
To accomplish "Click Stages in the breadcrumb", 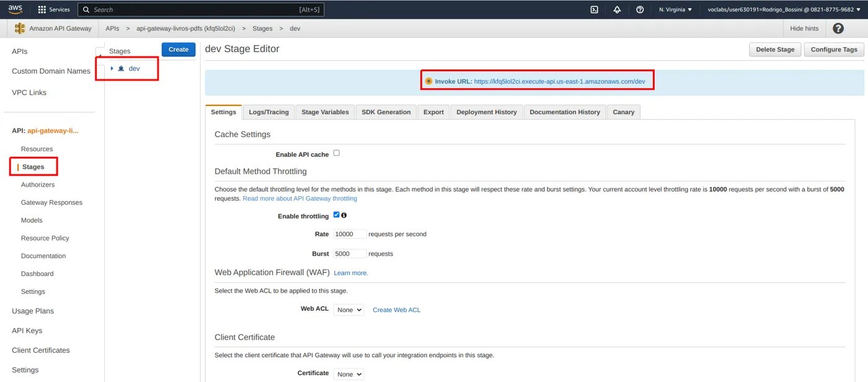I will click(262, 29).
